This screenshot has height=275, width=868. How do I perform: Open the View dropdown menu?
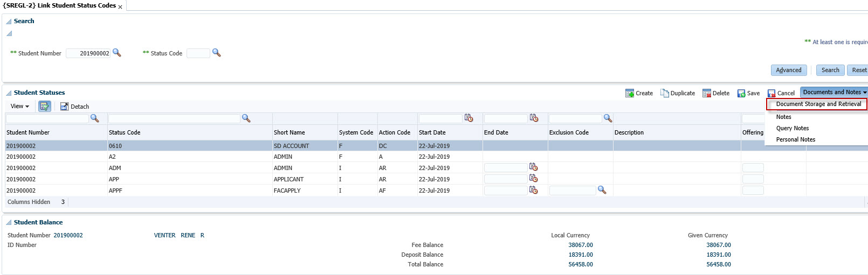[x=20, y=107]
